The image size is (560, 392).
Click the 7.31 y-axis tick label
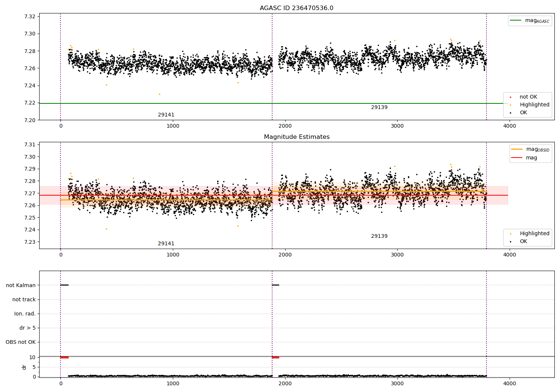[29, 145]
